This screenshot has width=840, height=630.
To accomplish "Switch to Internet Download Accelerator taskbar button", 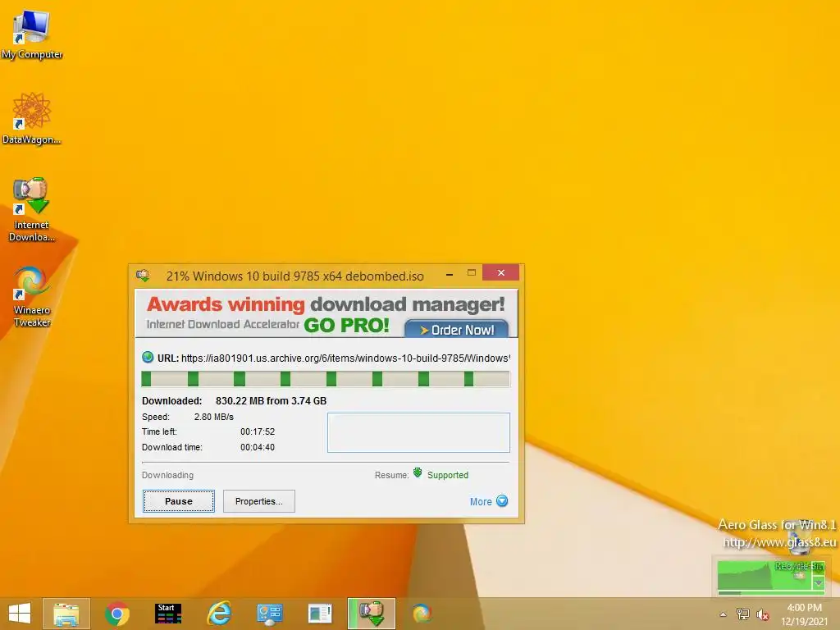I will point(372,614).
